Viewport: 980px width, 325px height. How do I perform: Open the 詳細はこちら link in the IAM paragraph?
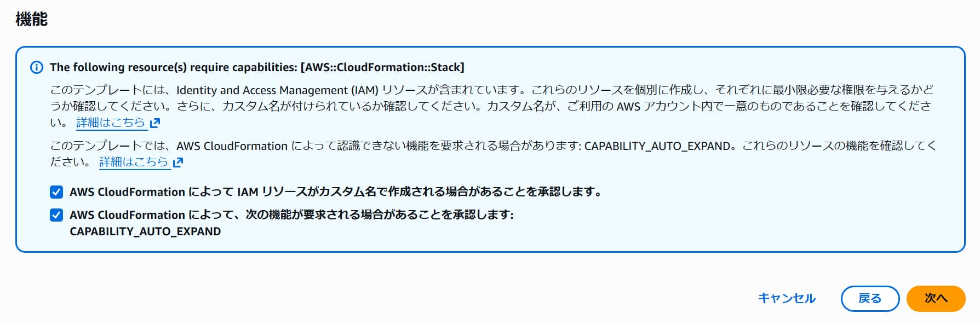pyautogui.click(x=111, y=123)
